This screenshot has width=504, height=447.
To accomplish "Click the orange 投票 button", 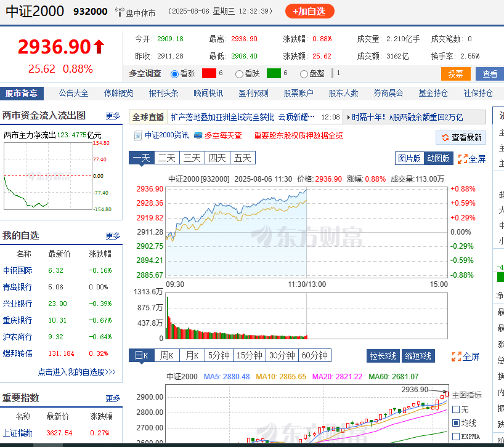I will (x=455, y=74).
